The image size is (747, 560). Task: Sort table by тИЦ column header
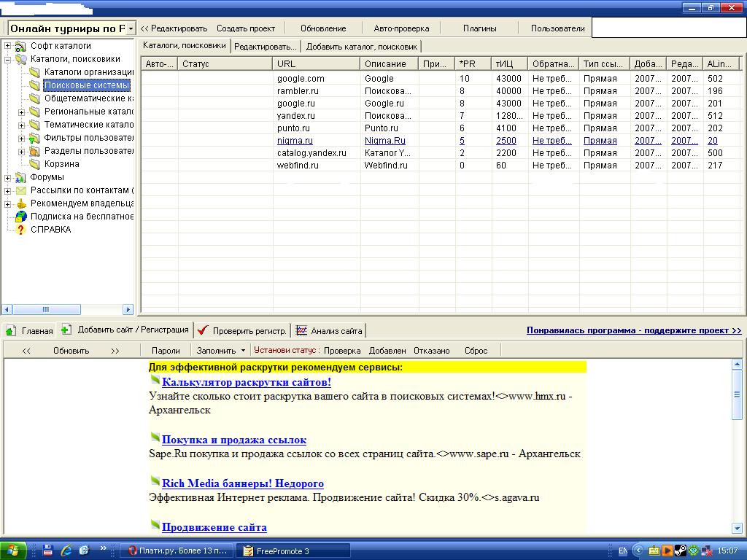tap(508, 63)
